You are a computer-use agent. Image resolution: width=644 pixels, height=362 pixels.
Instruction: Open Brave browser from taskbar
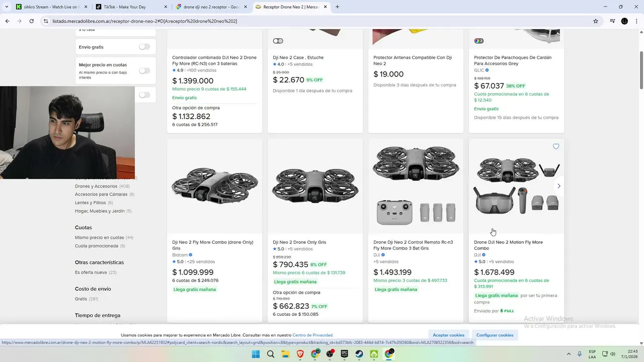click(x=300, y=354)
